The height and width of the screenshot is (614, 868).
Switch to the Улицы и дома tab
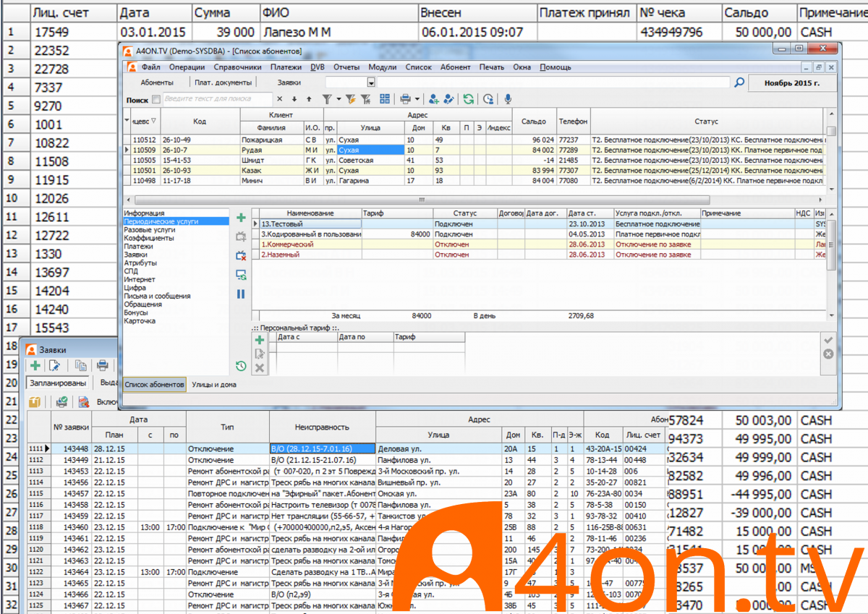click(214, 385)
